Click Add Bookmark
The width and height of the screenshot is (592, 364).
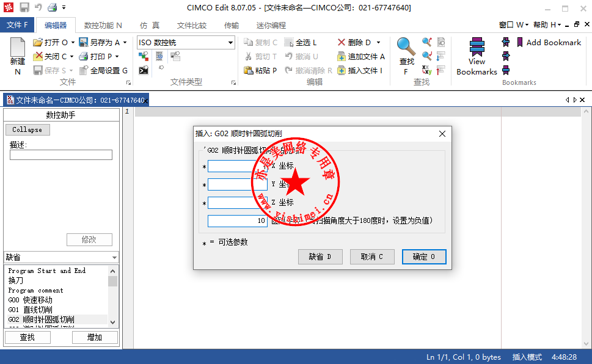point(549,42)
